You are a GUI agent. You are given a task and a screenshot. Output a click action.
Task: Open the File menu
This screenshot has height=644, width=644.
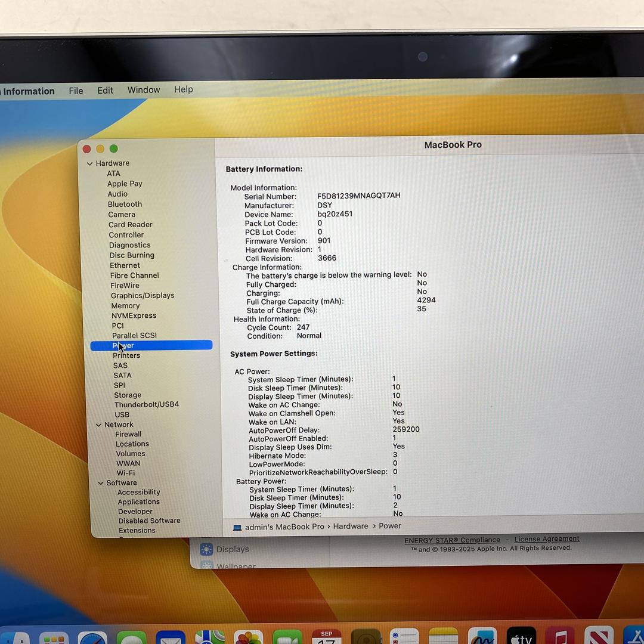[x=76, y=91]
